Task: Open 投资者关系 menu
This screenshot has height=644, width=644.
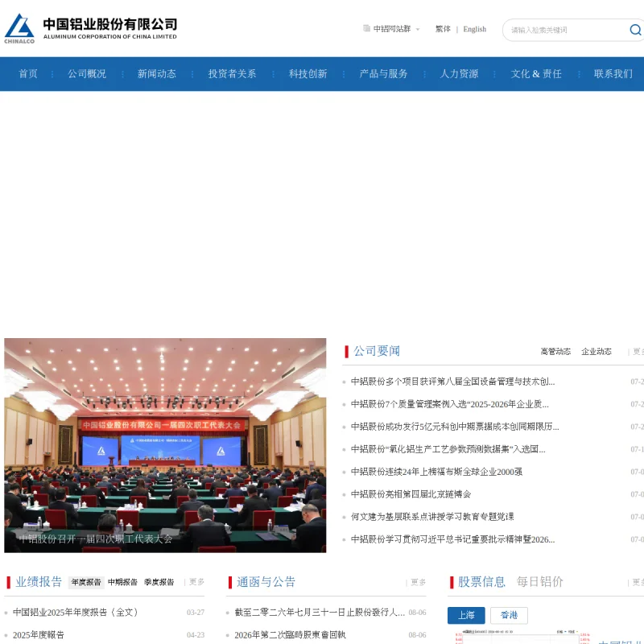Action: (232, 74)
